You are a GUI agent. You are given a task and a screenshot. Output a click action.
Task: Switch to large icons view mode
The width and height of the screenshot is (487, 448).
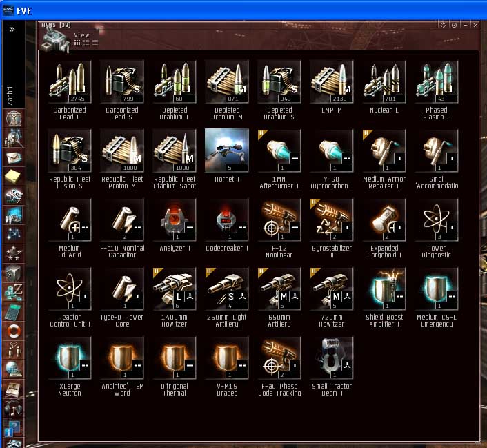coord(77,43)
